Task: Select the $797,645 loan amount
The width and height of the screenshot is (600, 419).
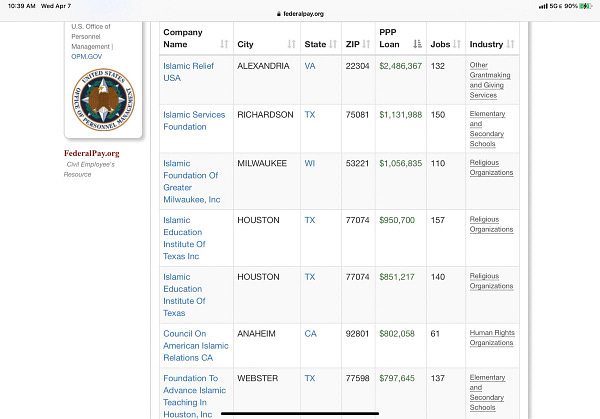Action: pyautogui.click(x=397, y=378)
